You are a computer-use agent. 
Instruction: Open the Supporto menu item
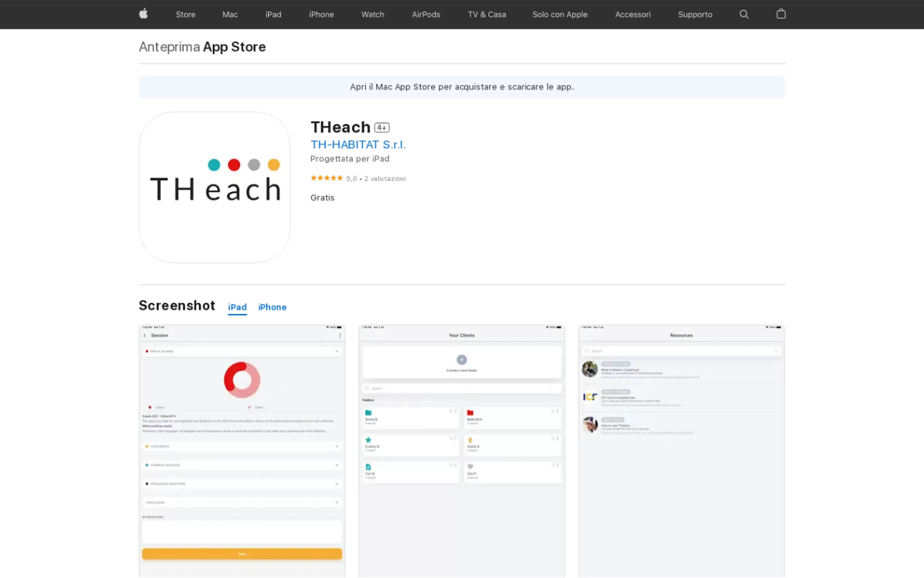(695, 15)
